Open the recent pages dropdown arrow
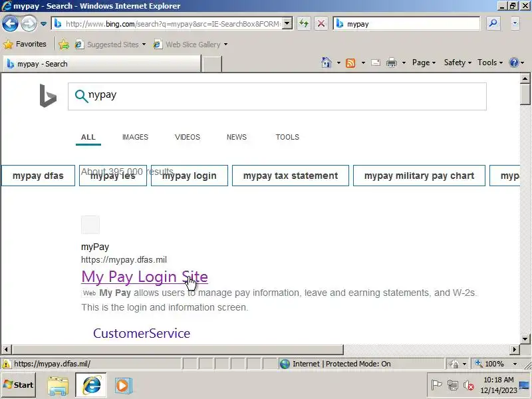The height and width of the screenshot is (399, 532). click(x=43, y=24)
